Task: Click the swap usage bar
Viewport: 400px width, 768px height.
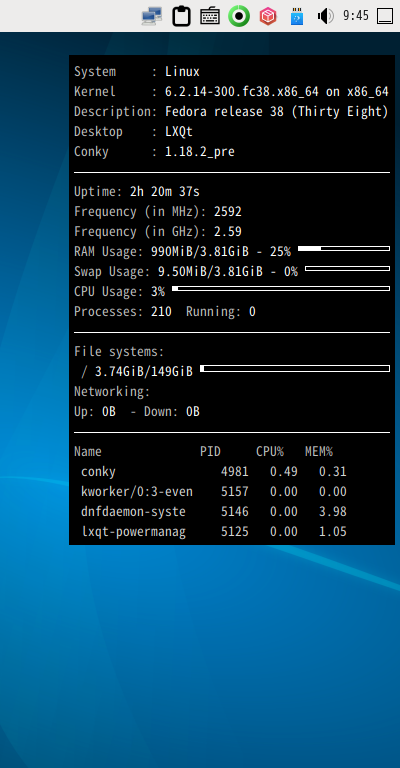Action: [x=347, y=268]
